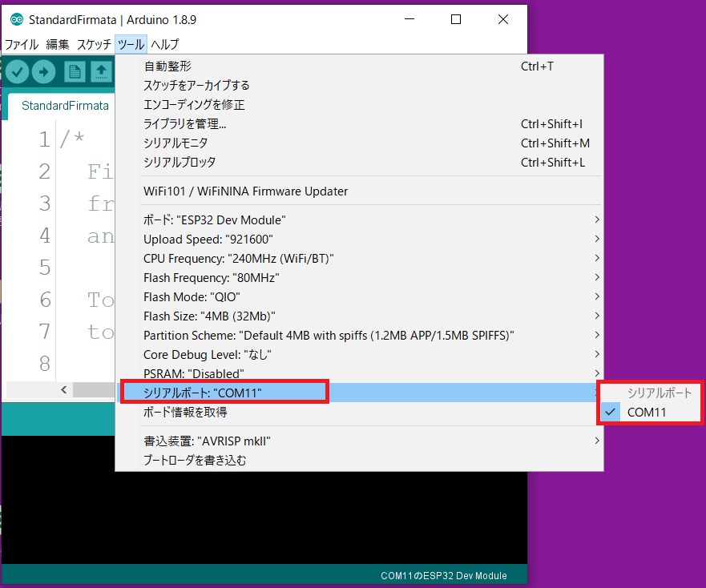This screenshot has width=706, height=588.
Task: Launch WiFi101 / WiFiNINA Firmware Updater
Action: (x=359, y=191)
